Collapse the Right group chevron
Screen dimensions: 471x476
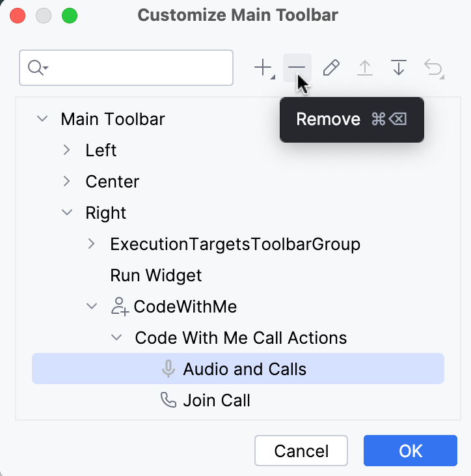pos(67,213)
